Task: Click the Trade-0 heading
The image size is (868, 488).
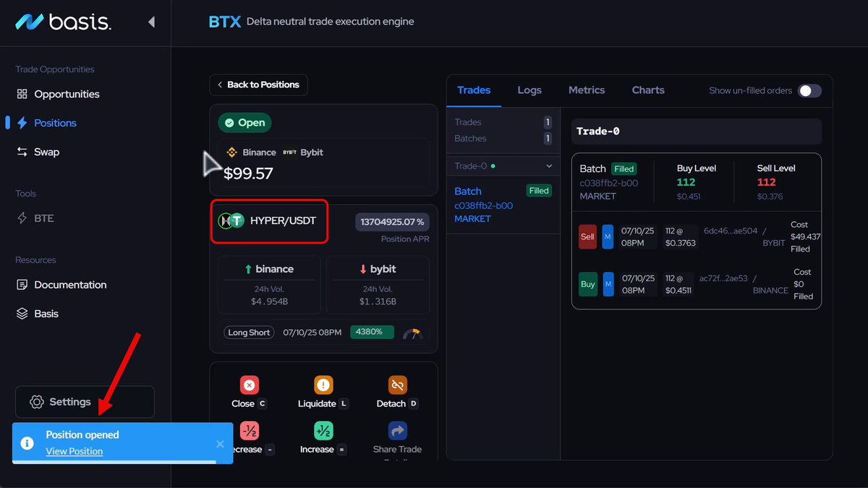Action: 598,132
